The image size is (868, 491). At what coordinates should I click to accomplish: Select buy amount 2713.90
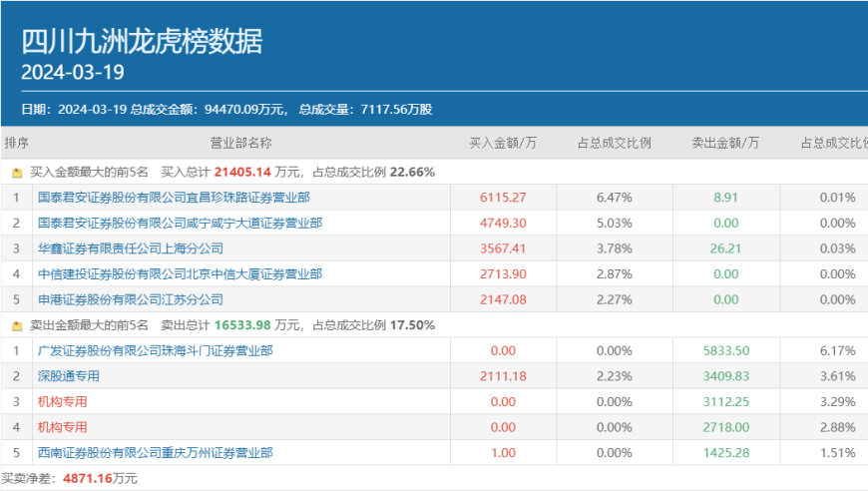tap(503, 274)
